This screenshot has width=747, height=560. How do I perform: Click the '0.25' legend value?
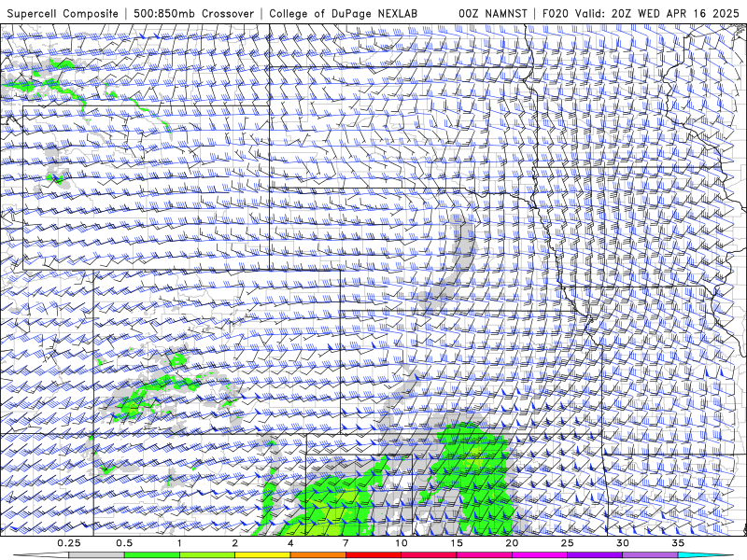pos(68,543)
